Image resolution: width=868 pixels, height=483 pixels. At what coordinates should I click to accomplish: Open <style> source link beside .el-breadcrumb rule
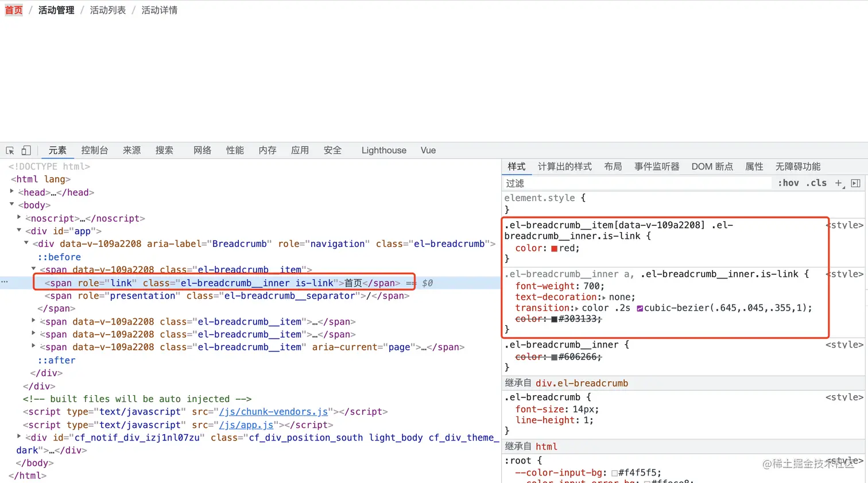[x=844, y=397]
